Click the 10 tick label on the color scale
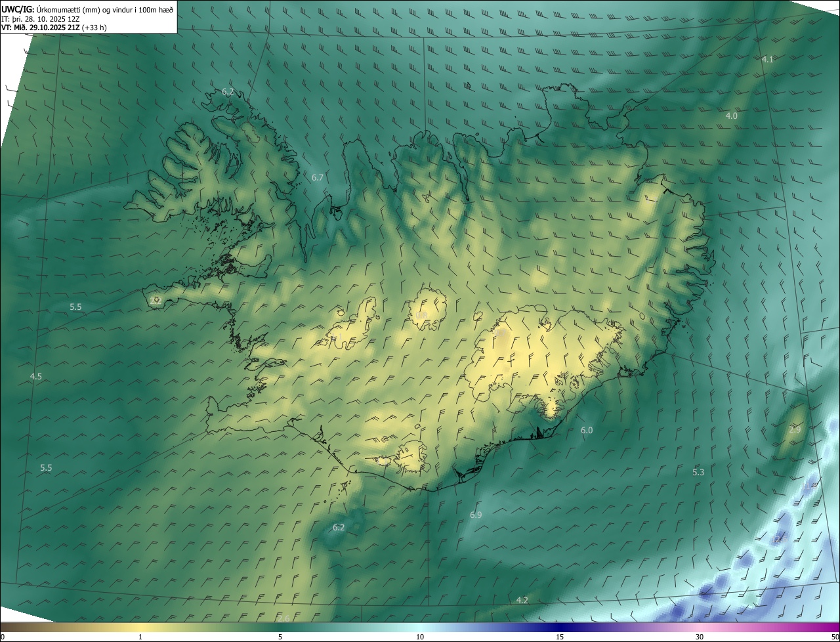 pyautogui.click(x=420, y=637)
